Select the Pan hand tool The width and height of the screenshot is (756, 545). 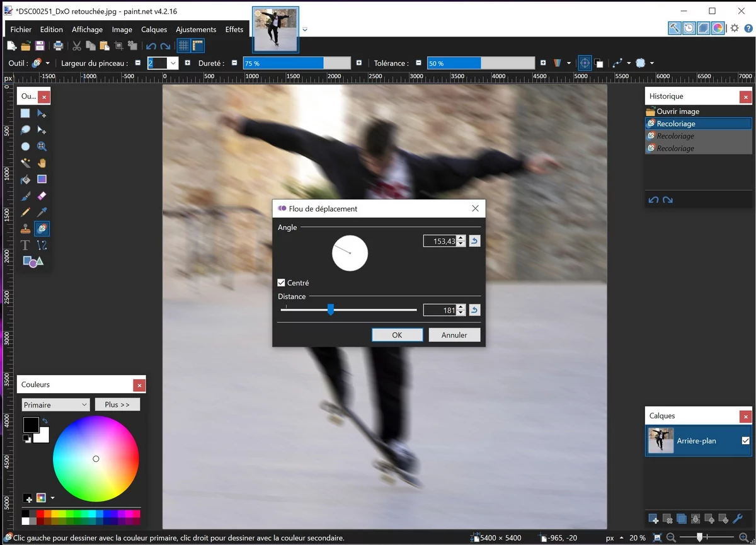tap(42, 163)
